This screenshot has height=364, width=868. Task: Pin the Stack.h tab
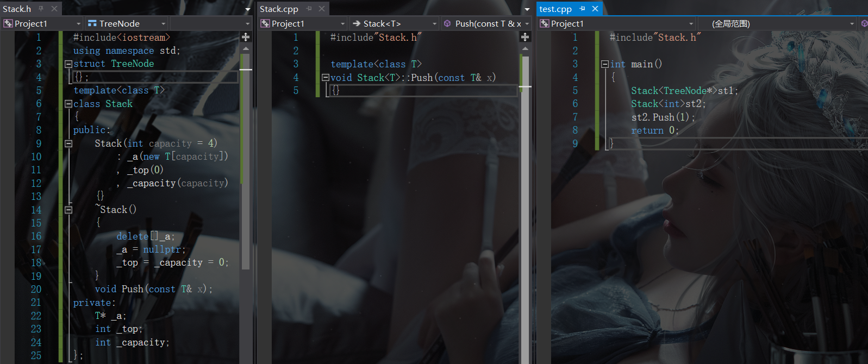[x=41, y=9]
